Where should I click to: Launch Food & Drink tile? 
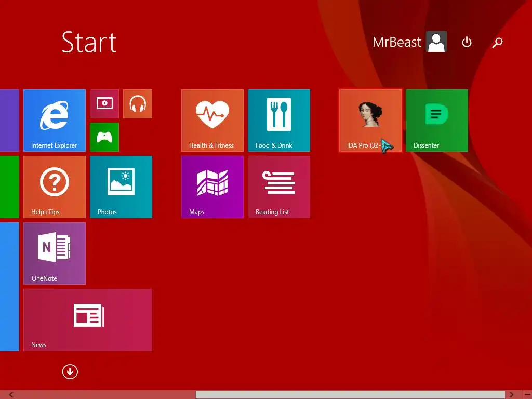coord(279,121)
